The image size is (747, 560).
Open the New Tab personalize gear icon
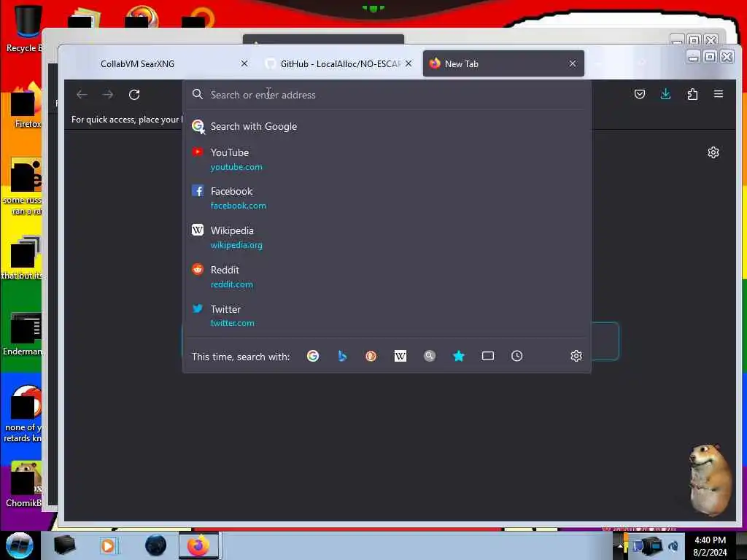tap(713, 152)
